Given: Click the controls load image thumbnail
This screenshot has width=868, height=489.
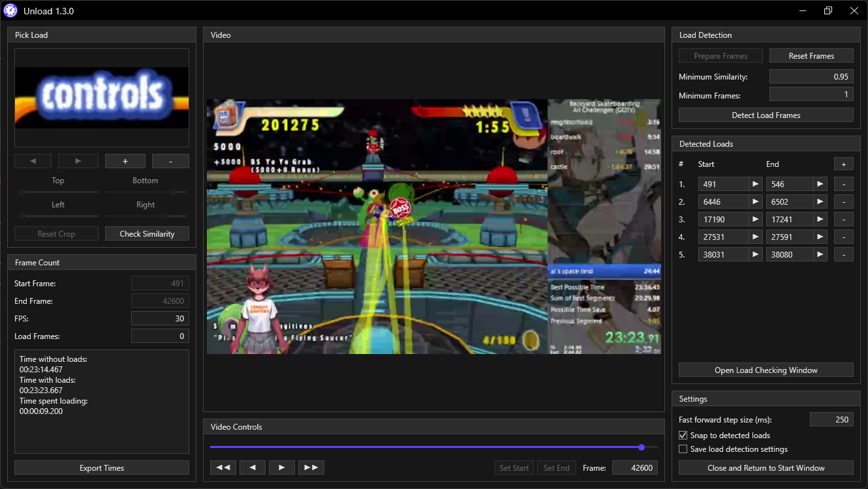Looking at the screenshot, I should tap(102, 97).
